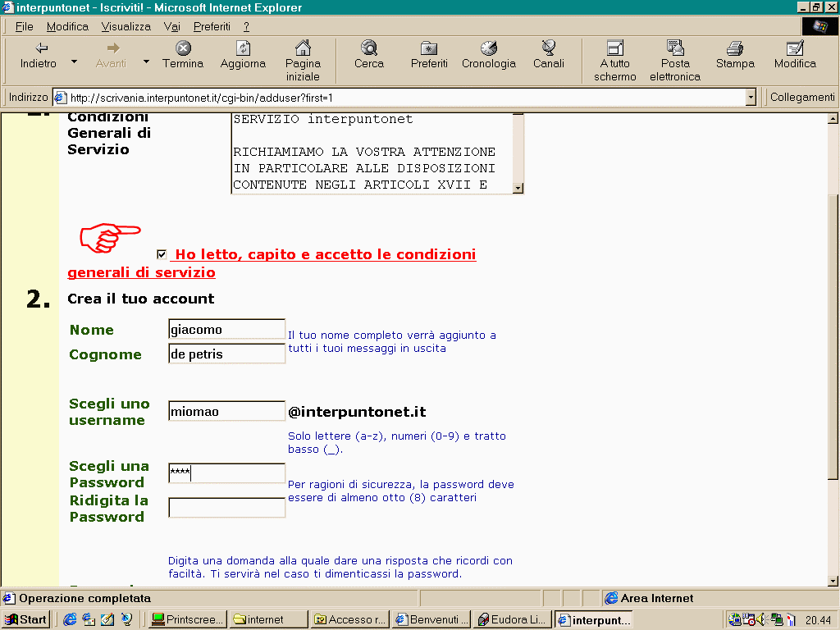Viewport: 840px width, 630px height.
Task: Click the Windows logo throbber
Action: 819,26
